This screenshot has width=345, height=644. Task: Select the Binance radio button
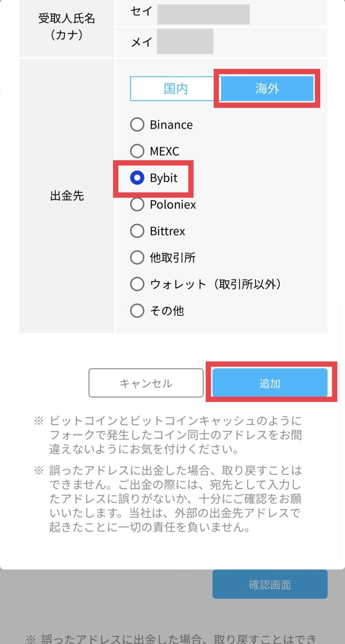(x=137, y=124)
